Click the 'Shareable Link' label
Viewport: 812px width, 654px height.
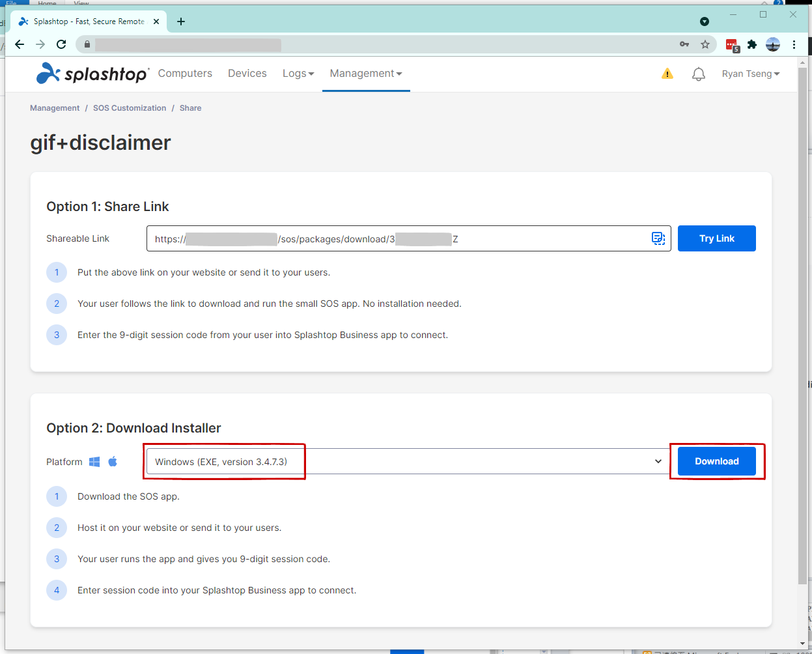[x=77, y=238]
